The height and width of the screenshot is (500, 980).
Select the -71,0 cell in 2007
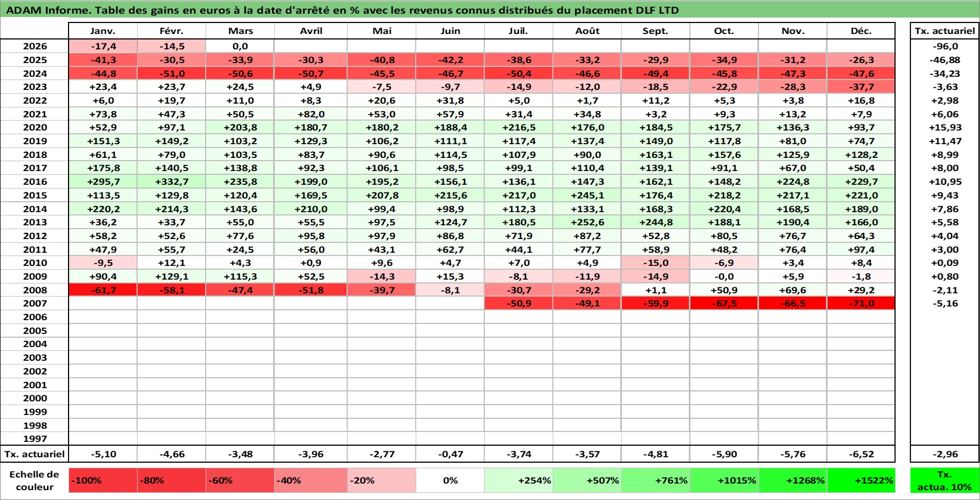(x=861, y=303)
